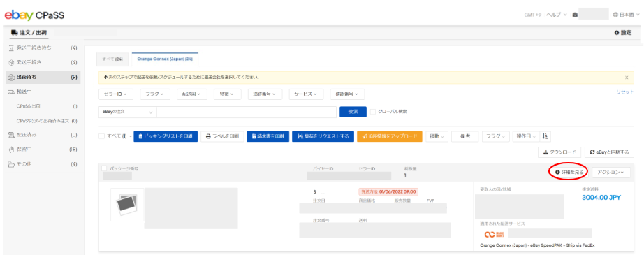Check the パッケージ番号 row checkbox

coord(104,168)
